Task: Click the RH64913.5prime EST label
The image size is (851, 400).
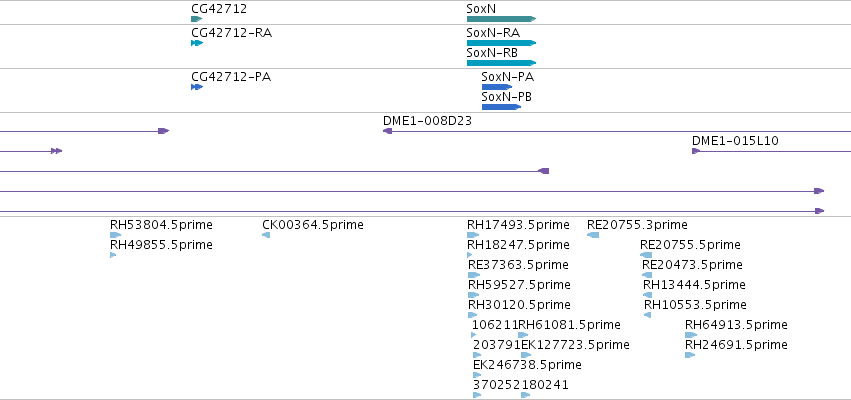Action: (x=736, y=325)
